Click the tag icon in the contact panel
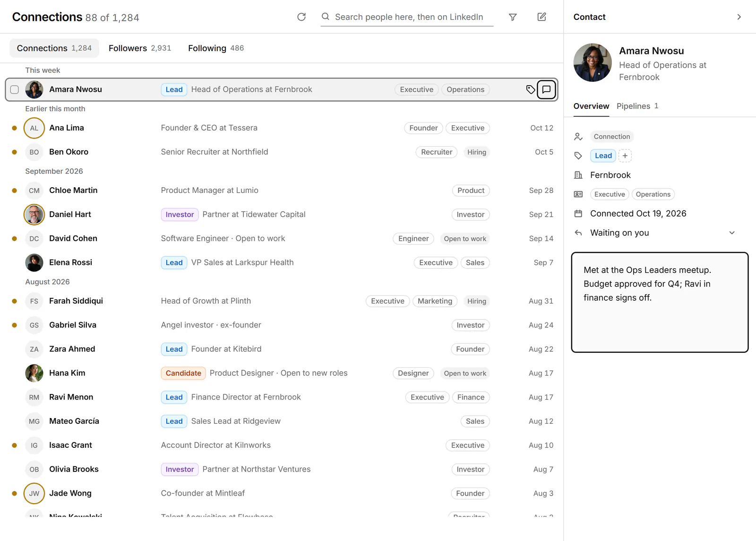This screenshot has height=541, width=756. click(x=578, y=156)
